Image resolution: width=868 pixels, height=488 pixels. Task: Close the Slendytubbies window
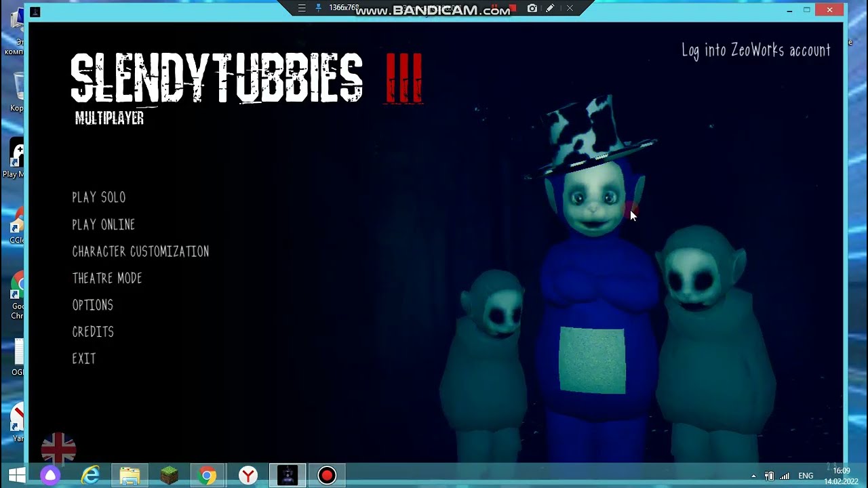[829, 9]
